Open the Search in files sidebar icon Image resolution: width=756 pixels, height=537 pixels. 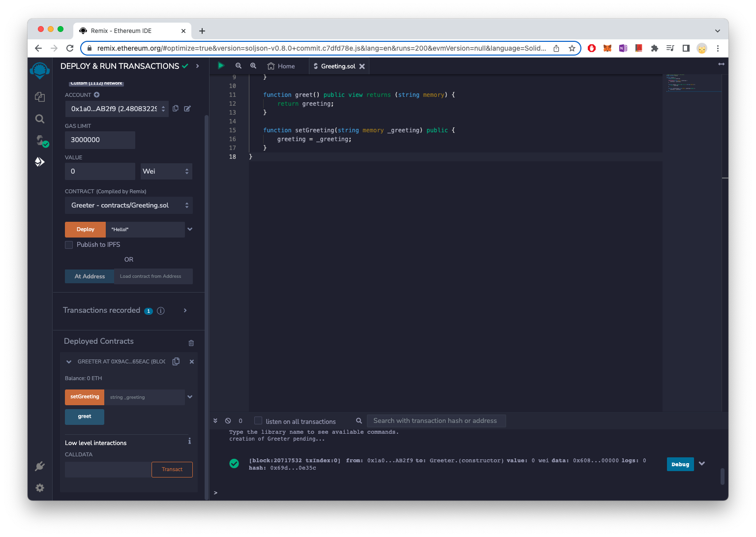point(40,119)
